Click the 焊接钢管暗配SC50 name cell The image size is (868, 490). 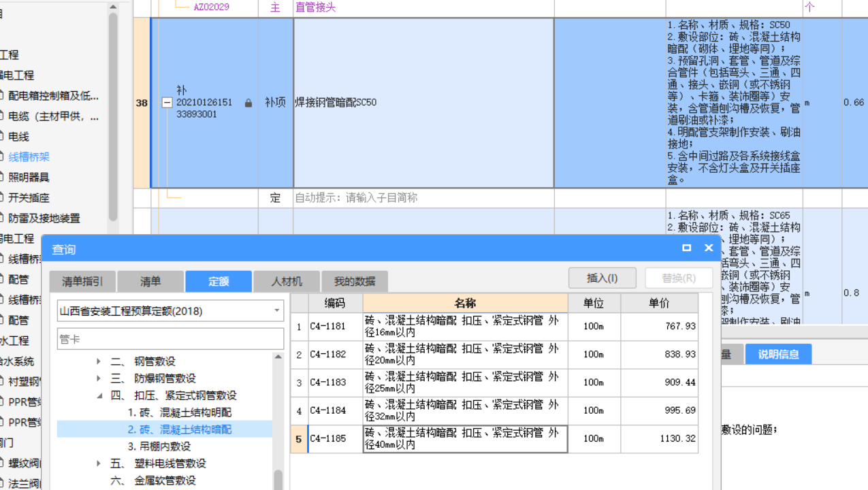(x=423, y=103)
